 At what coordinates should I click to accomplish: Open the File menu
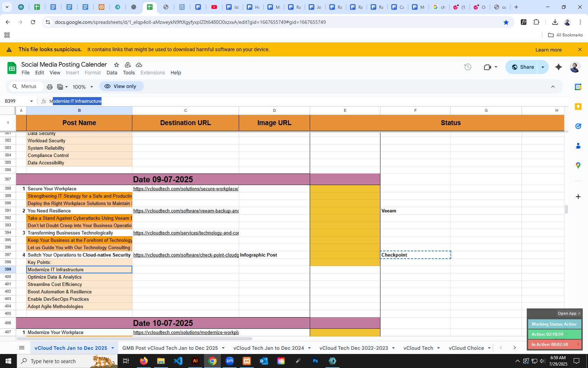click(x=26, y=73)
